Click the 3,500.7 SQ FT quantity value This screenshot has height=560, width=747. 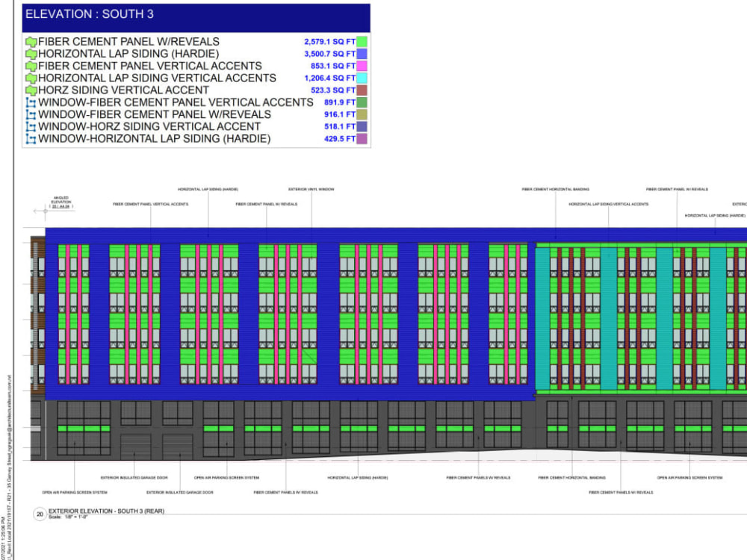329,54
